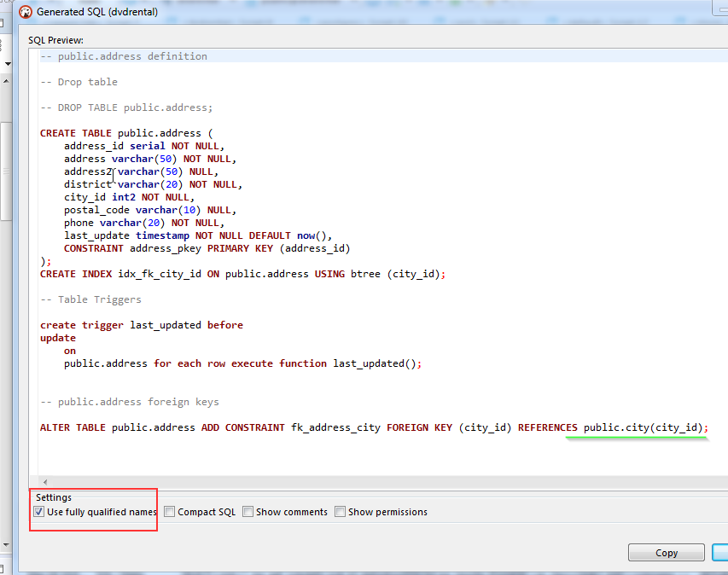
Task: Click the Copy button
Action: (x=667, y=553)
